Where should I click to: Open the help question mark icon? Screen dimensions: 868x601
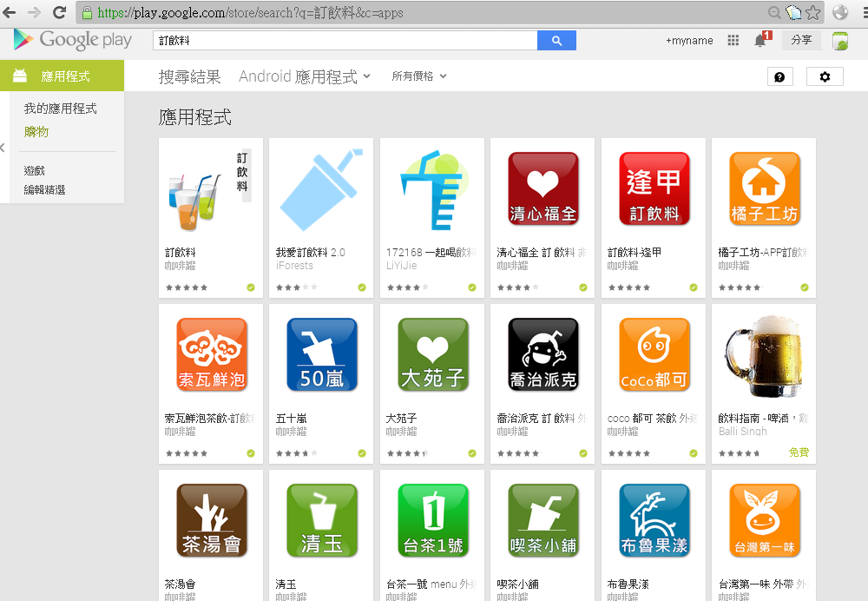779,76
